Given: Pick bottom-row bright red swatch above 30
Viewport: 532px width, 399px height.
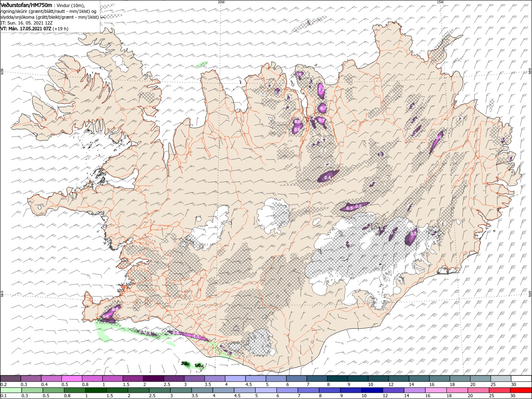Looking at the screenshot, I should pyautogui.click(x=520, y=390).
